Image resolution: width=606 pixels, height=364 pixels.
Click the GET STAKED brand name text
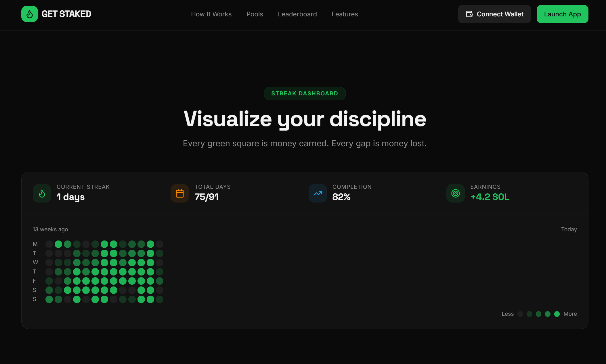(66, 14)
